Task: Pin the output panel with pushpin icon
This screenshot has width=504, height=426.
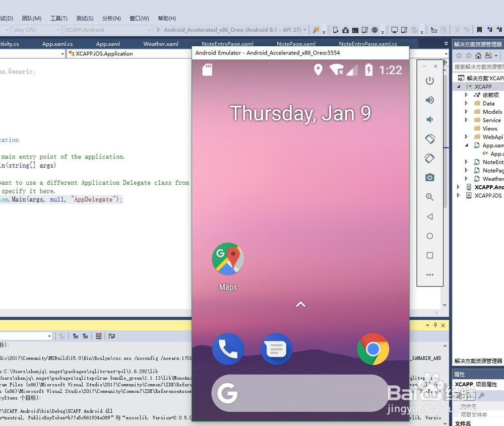Action: (435, 325)
